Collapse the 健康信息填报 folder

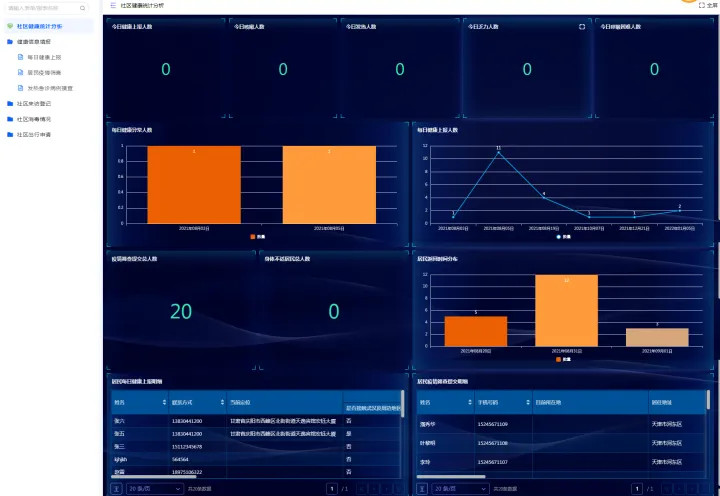[x=34, y=42]
